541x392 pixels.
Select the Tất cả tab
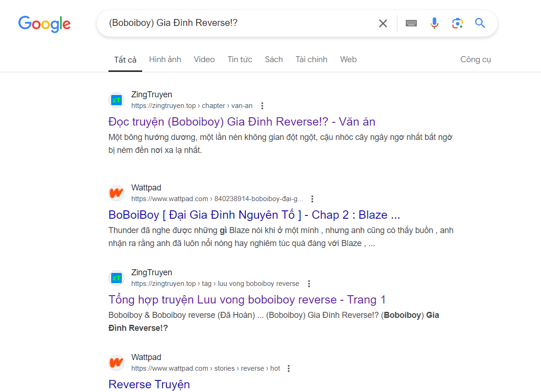[125, 60]
